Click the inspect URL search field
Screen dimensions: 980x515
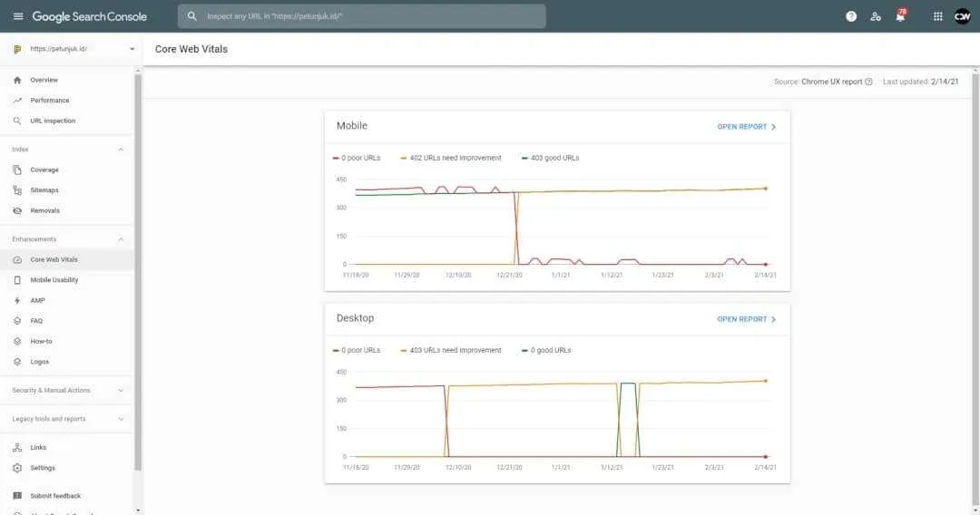click(x=361, y=16)
